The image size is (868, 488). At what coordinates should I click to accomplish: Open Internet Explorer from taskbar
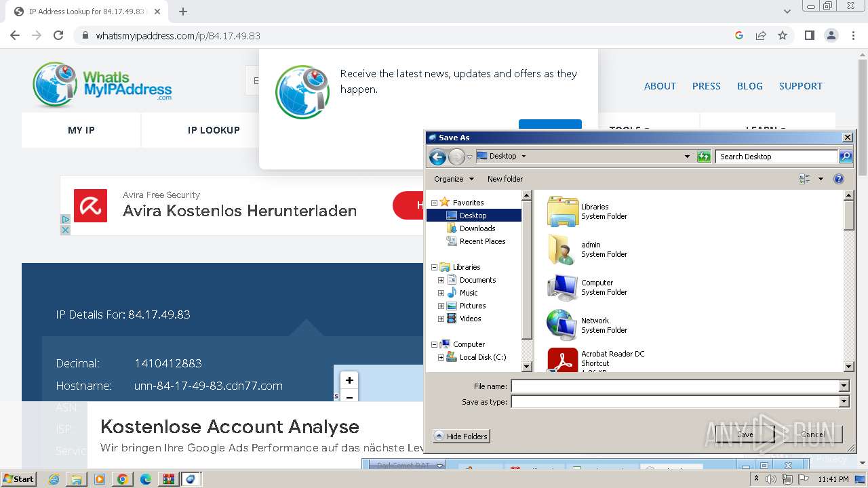(54, 479)
